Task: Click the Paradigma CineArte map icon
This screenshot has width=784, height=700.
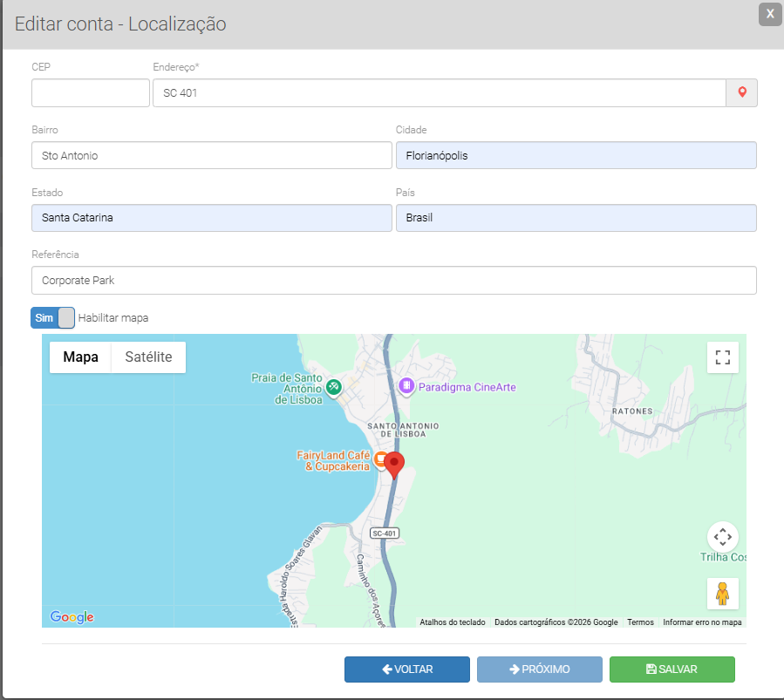Action: (x=406, y=385)
